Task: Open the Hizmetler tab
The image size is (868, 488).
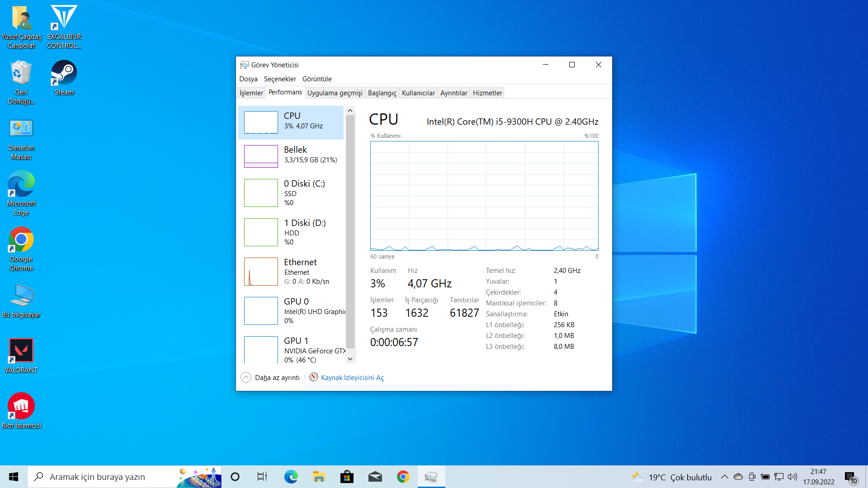Action: 487,93
